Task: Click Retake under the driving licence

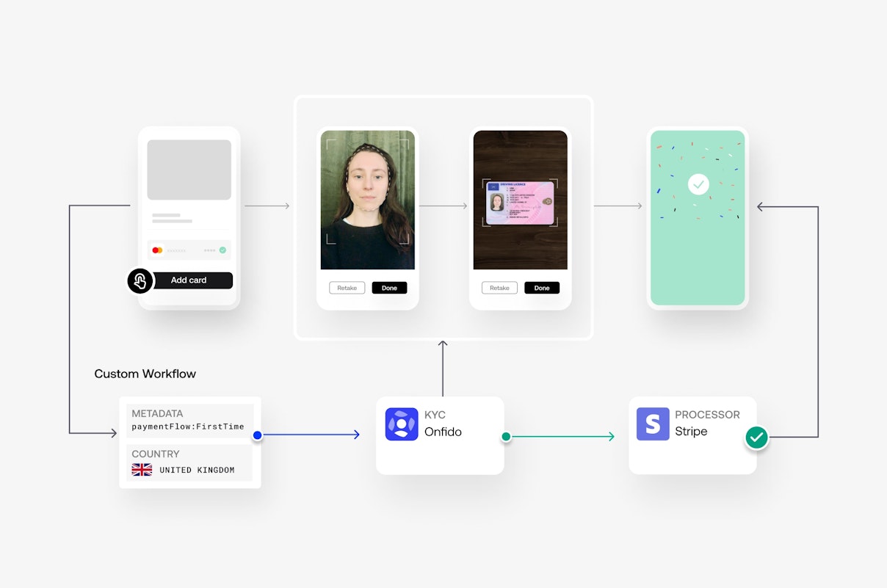Action: tap(499, 288)
